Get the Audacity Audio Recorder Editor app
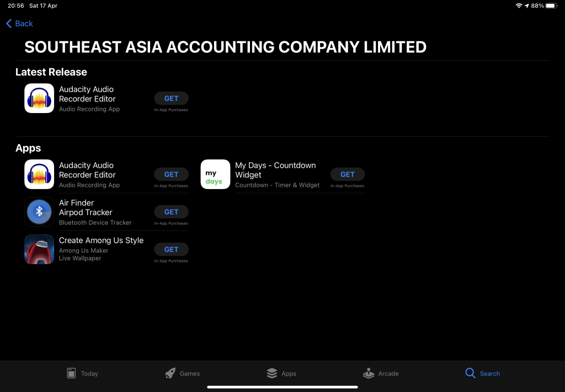 click(171, 174)
